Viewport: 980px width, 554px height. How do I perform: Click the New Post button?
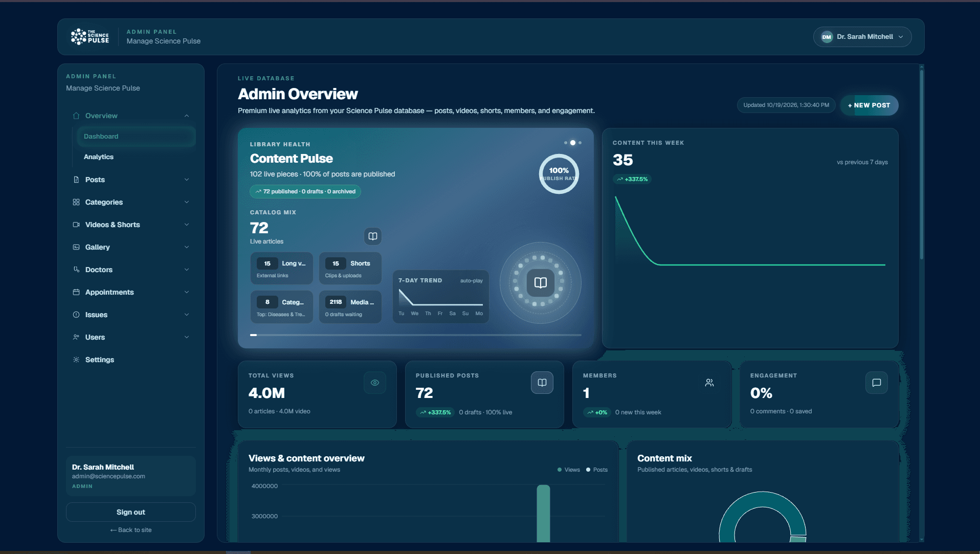click(x=869, y=105)
